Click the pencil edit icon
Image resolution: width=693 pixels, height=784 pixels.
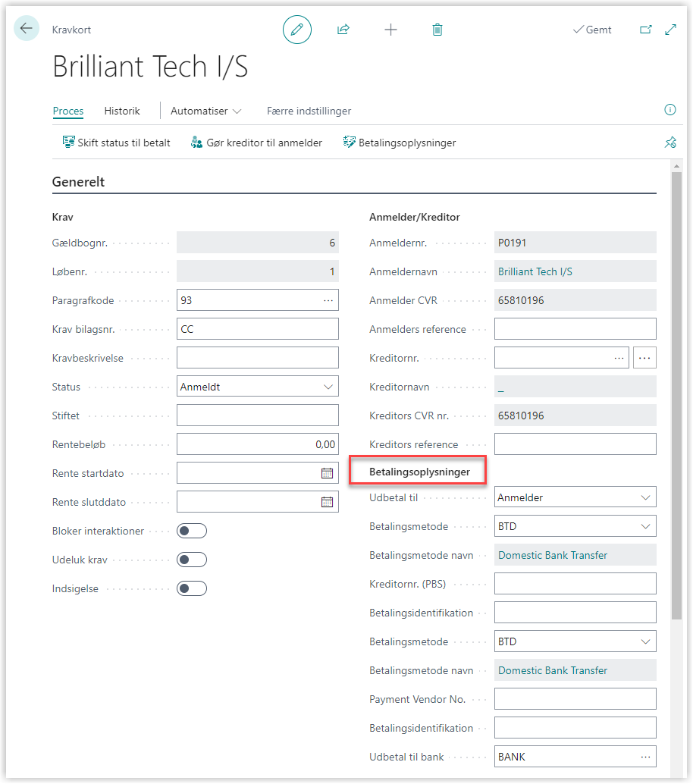tap(297, 30)
